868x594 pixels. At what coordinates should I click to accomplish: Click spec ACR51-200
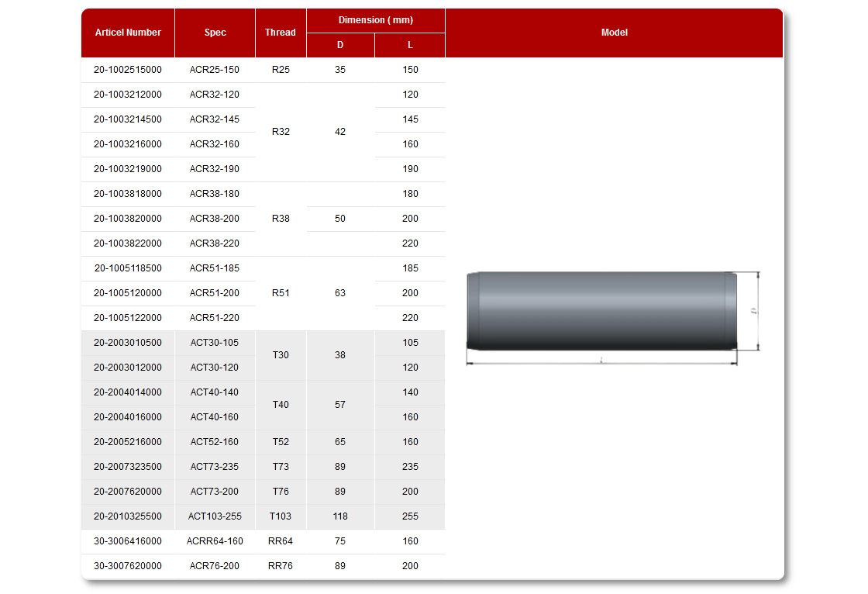(x=215, y=293)
